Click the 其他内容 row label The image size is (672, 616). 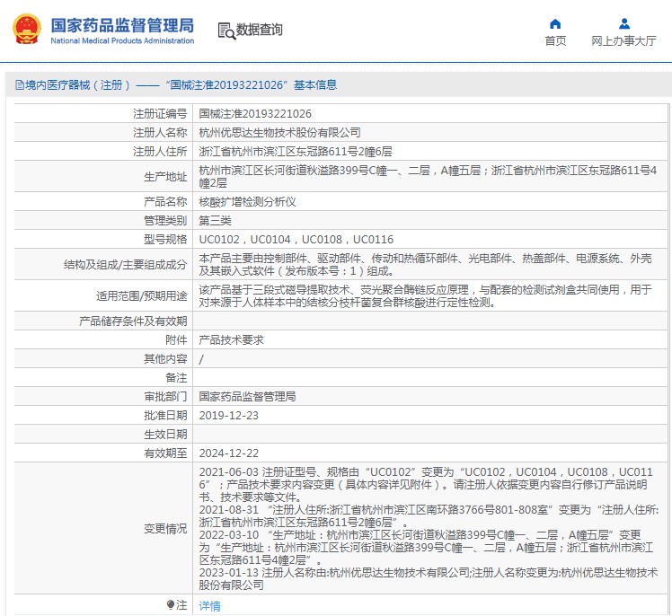(x=165, y=359)
